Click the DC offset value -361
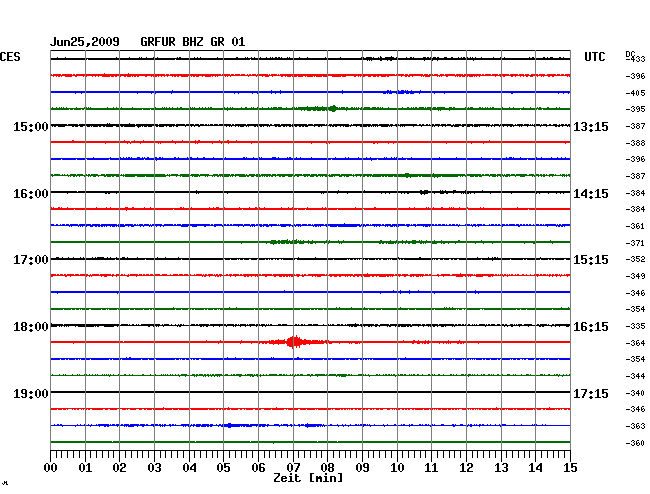650x494 pixels. [x=635, y=226]
